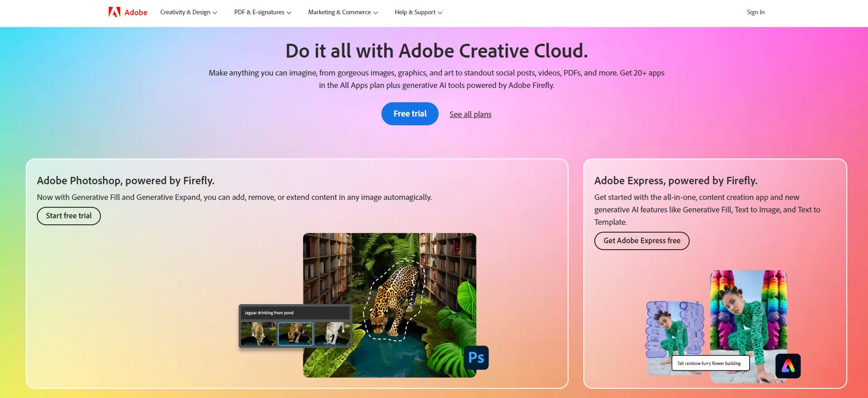Screen dimensions: 868x398
Task: Click the Adobe Express app icon
Action: [788, 366]
